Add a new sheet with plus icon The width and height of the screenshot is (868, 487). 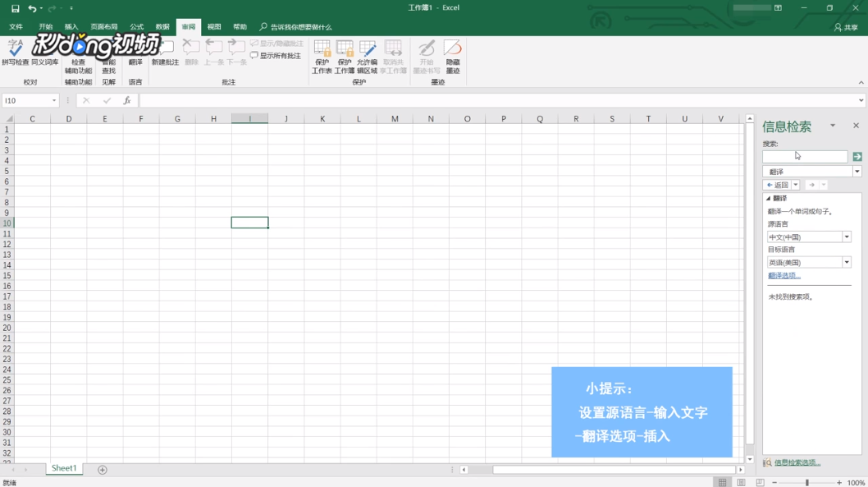tap(103, 470)
